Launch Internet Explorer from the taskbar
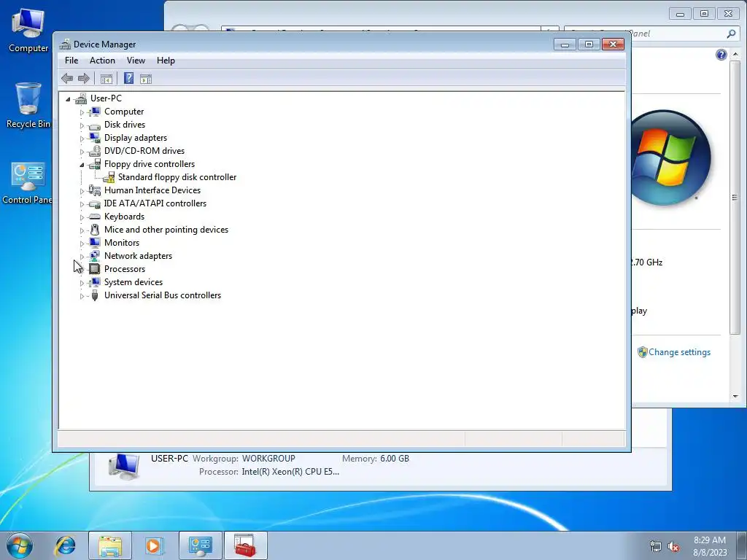 click(x=65, y=545)
